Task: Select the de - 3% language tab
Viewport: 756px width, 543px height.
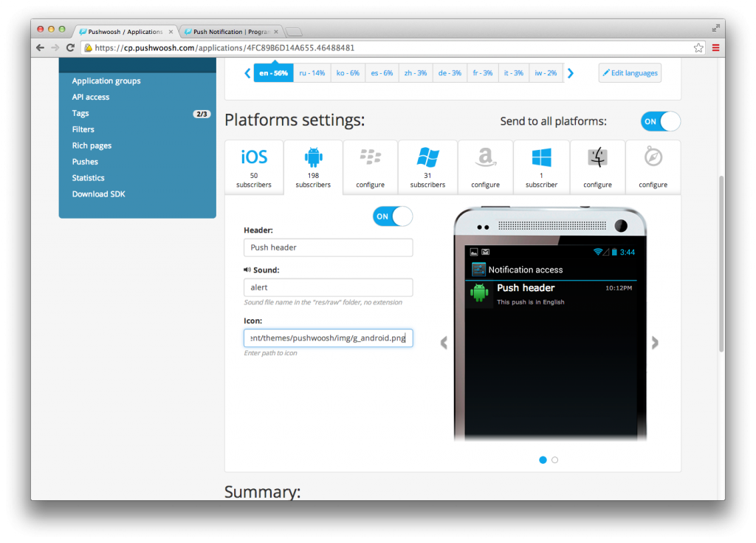Action: 450,73
